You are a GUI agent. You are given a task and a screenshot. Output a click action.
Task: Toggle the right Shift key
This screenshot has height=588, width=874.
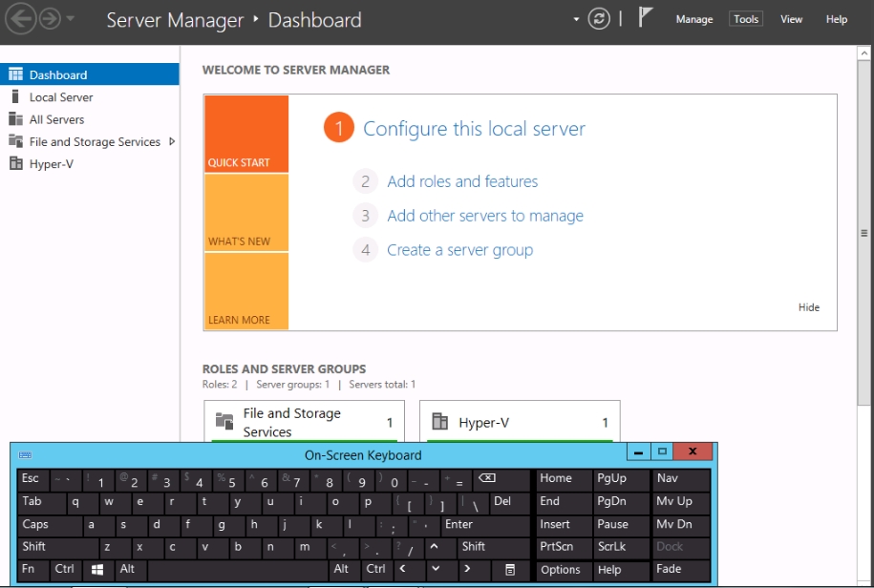point(493,547)
